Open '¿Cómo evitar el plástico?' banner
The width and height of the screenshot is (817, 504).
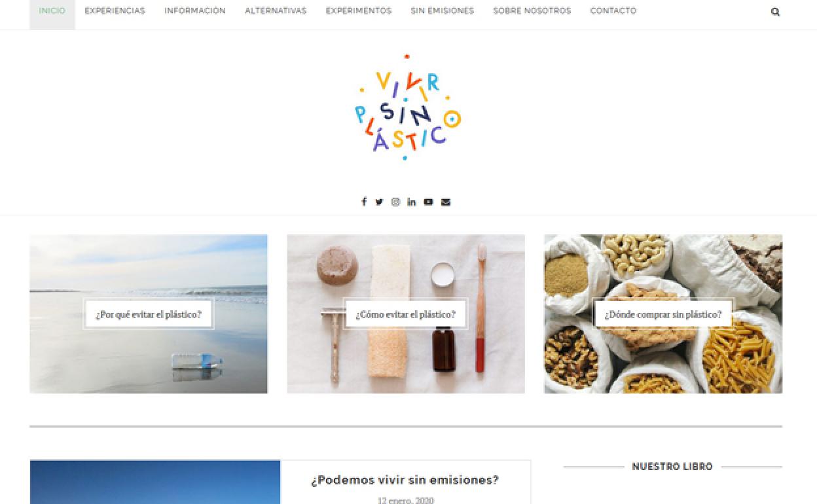click(x=406, y=314)
